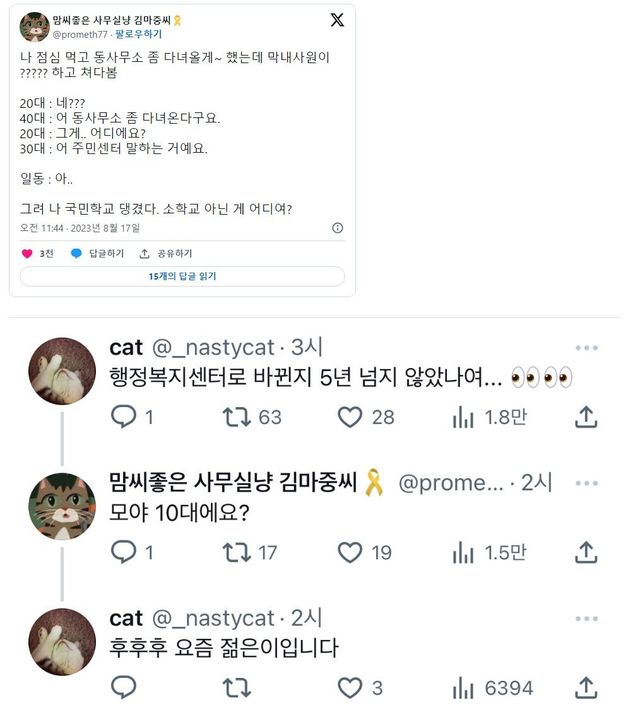Image resolution: width=640 pixels, height=717 pixels.
Task: Like the first cat reply with 28 likes
Action: tap(350, 417)
